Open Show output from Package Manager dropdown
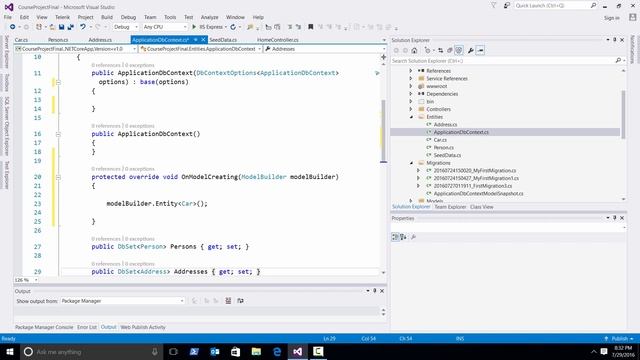This screenshot has width=640, height=360. click(122, 301)
